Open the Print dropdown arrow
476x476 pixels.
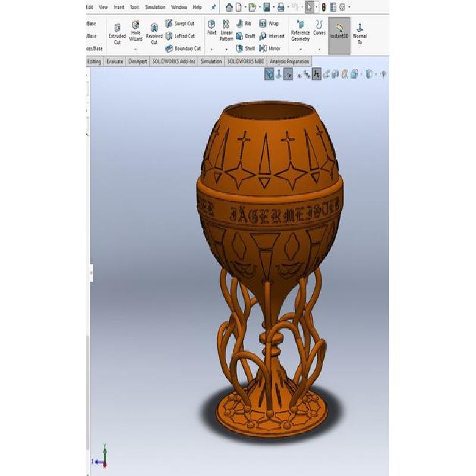coord(288,7)
